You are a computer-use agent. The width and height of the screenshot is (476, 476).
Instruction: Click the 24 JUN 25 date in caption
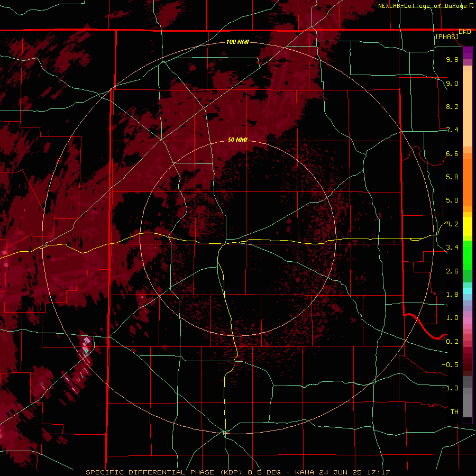click(x=341, y=472)
